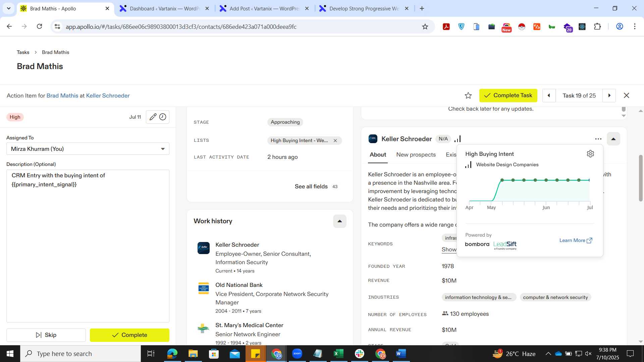Open the notification center icon
Image resolution: width=644 pixels, height=362 pixels.
[x=630, y=354]
